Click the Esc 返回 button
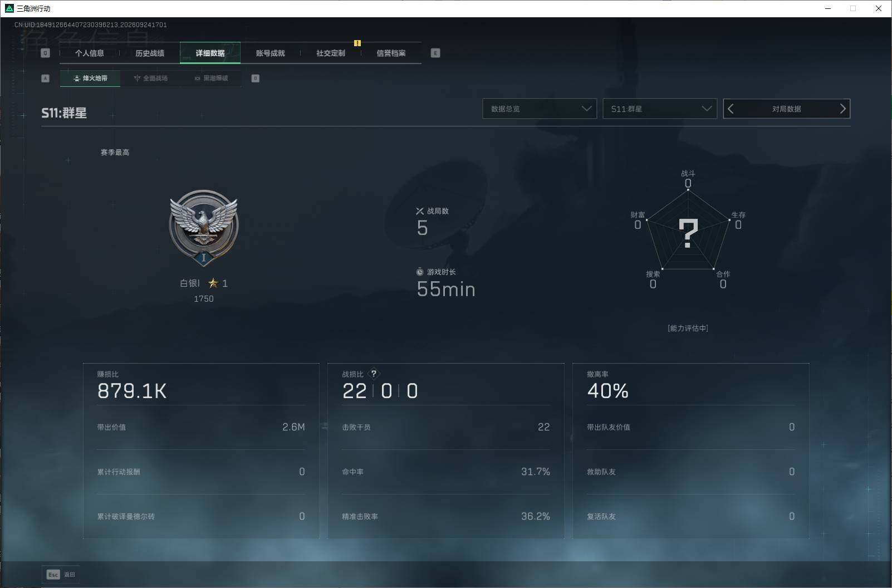The height and width of the screenshot is (588, 892). point(61,575)
